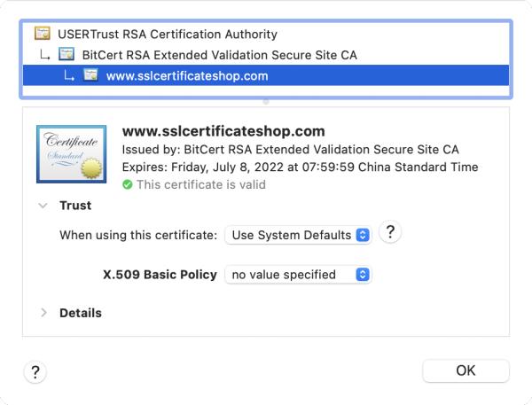Screen dimensions: 532x405
Task: Click the split divider handle below chain list
Action: (266, 101)
